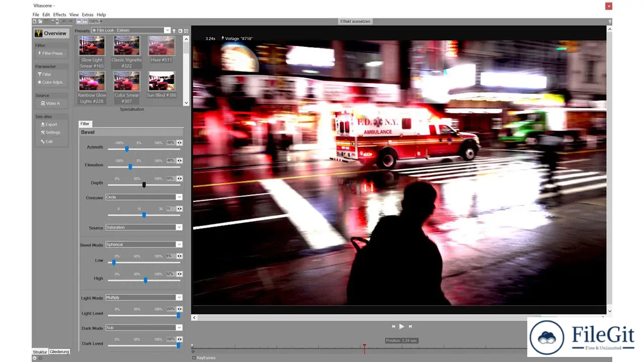Image resolution: width=644 pixels, height=362 pixels.
Task: Select the Rainbow Glow Lights #228 preset
Action: click(x=92, y=87)
